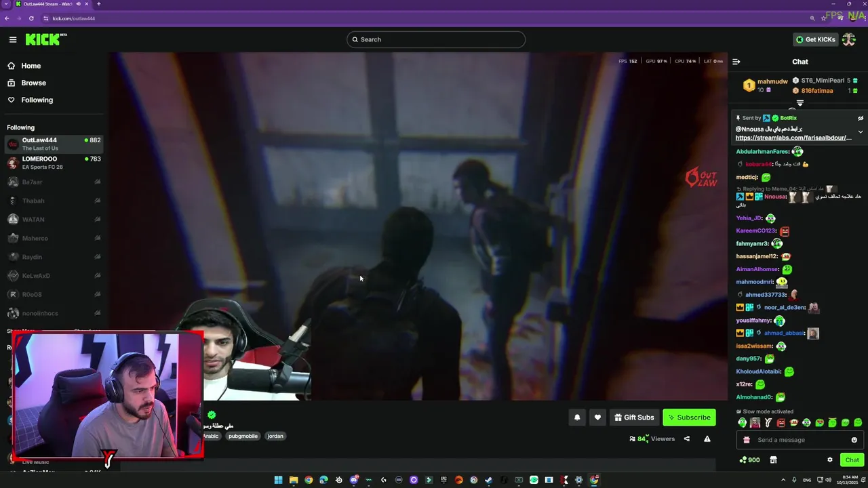868x488 pixels.
Task: Open Epic Games from taskbar
Action: [x=443, y=480]
